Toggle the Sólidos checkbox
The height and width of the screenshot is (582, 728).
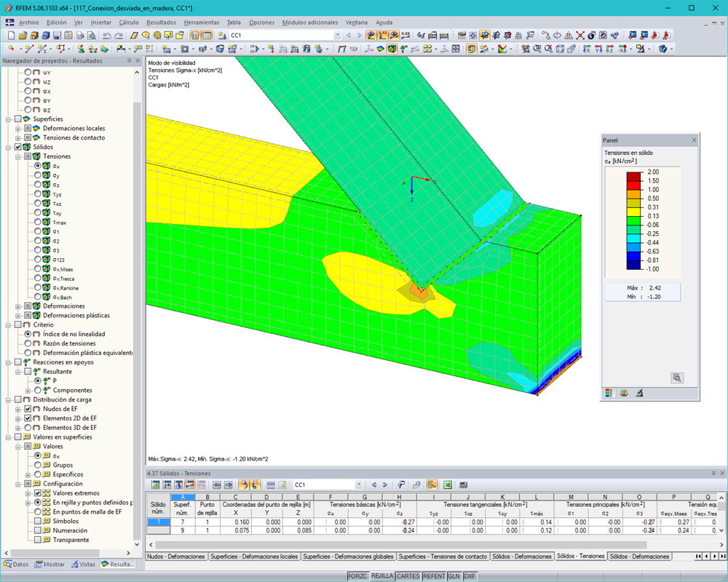18,147
